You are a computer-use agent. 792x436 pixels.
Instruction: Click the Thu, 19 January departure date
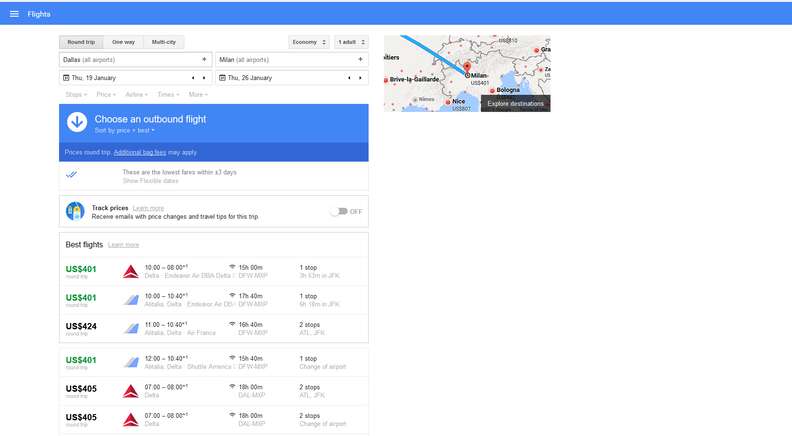(93, 78)
